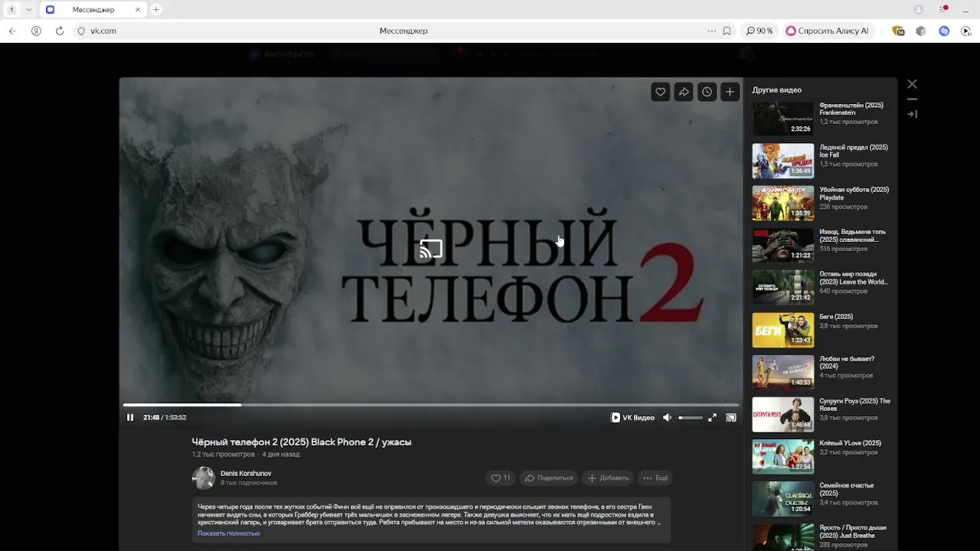The image size is (980, 551).
Task: Open a new tab with plus button
Action: 156,9
